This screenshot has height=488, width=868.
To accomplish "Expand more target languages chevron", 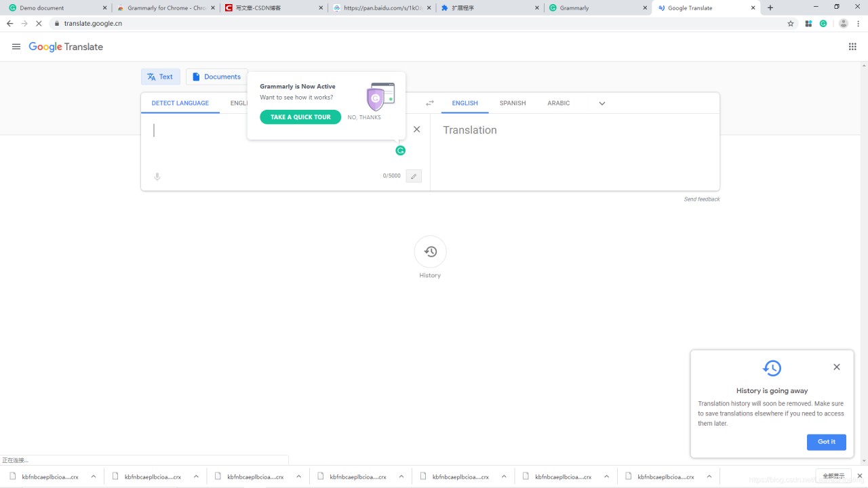I will pyautogui.click(x=601, y=103).
